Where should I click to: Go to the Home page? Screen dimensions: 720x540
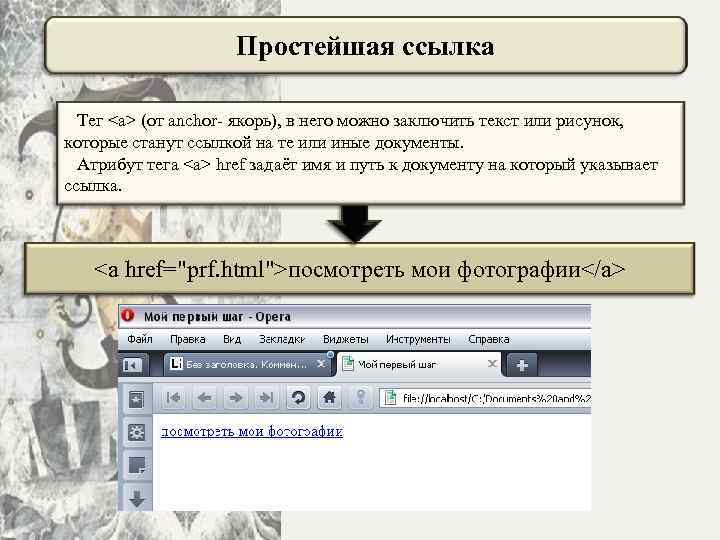pos(329,397)
